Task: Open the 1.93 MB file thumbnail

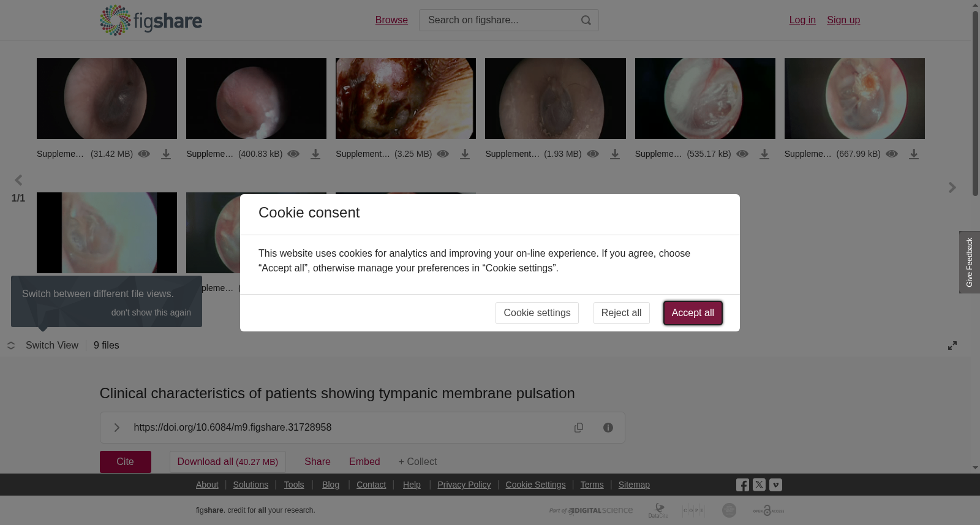Action: (x=556, y=99)
